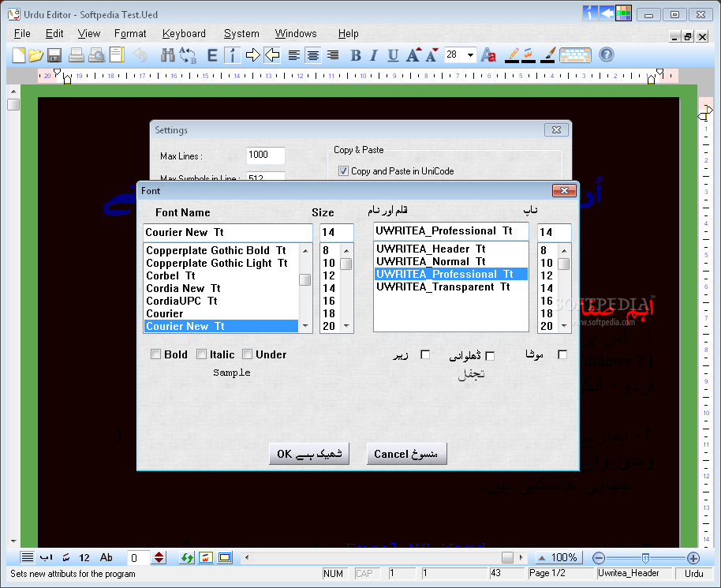This screenshot has width=721, height=588.
Task: Zoom out with minus button
Action: pos(599,558)
